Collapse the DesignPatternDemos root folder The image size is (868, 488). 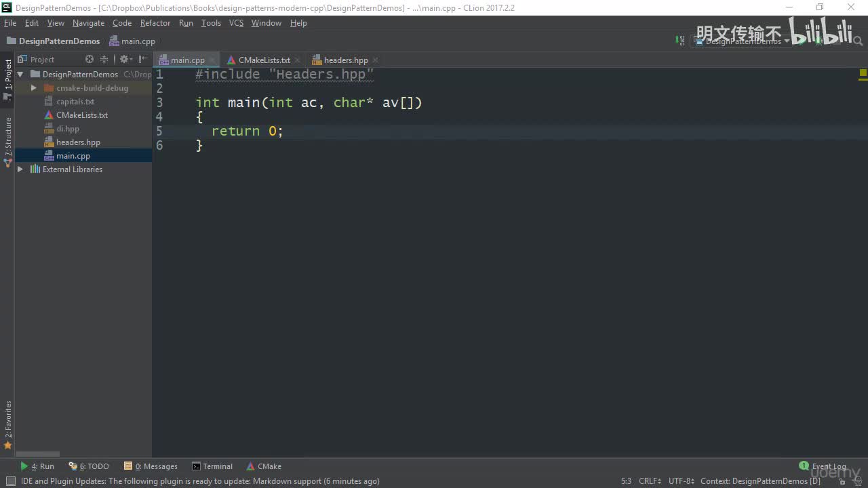pos(20,75)
